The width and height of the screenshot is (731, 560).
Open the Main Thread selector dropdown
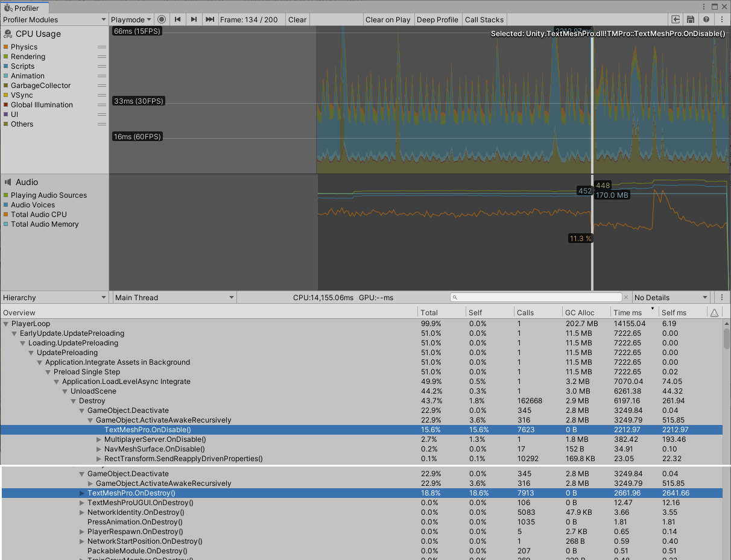click(174, 297)
